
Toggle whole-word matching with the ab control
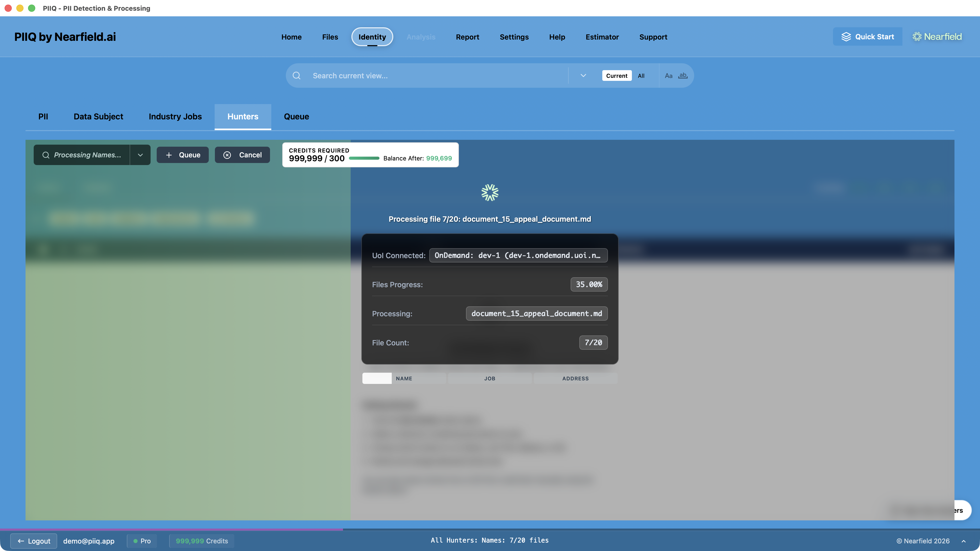point(683,76)
